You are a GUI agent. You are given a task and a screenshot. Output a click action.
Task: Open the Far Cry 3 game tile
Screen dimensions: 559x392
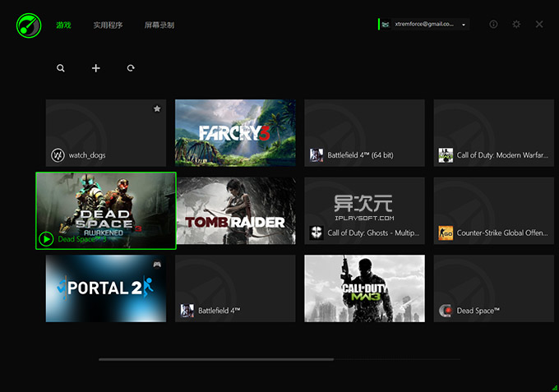pyautogui.click(x=235, y=132)
